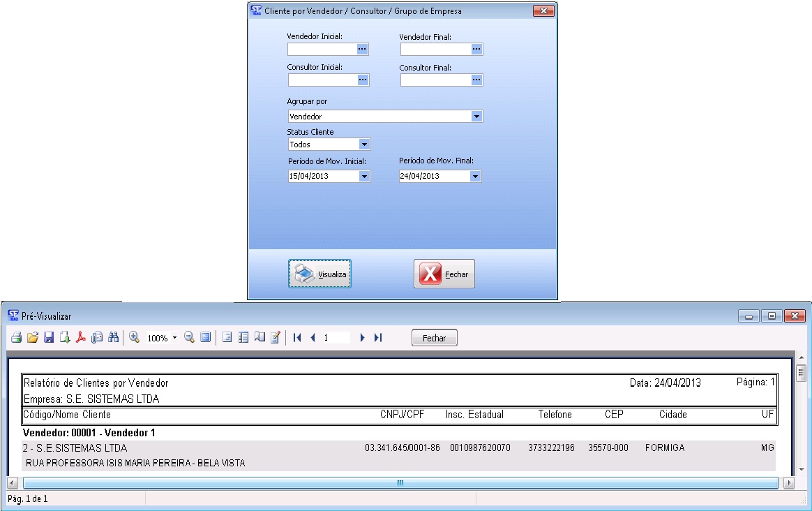Go to the next report page

(362, 338)
